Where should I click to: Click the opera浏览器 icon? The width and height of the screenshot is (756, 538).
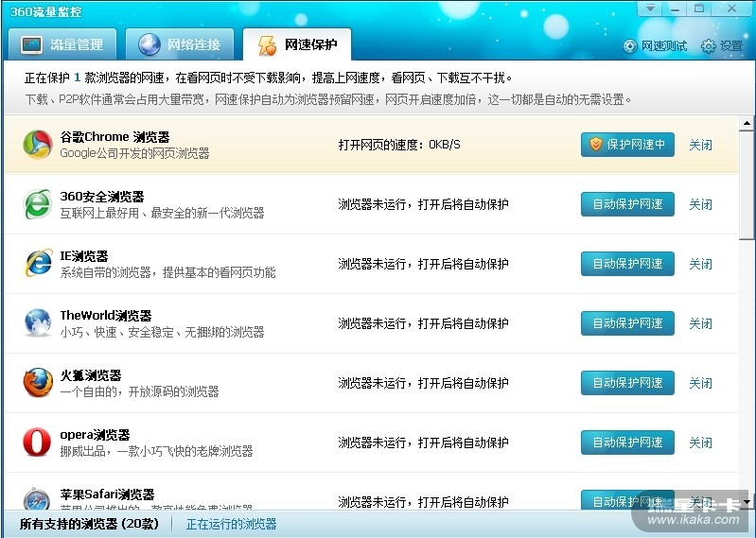coord(37,443)
